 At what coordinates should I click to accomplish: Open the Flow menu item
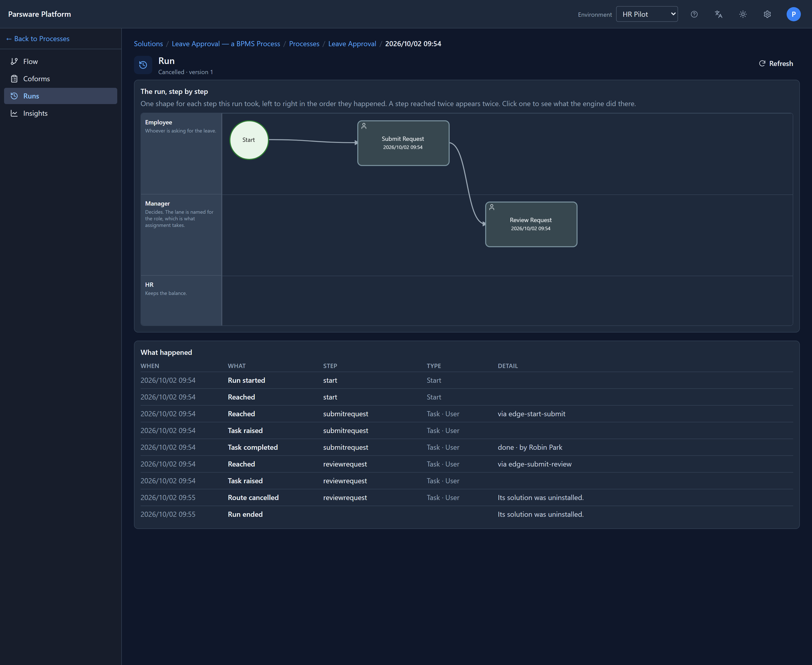pos(60,61)
